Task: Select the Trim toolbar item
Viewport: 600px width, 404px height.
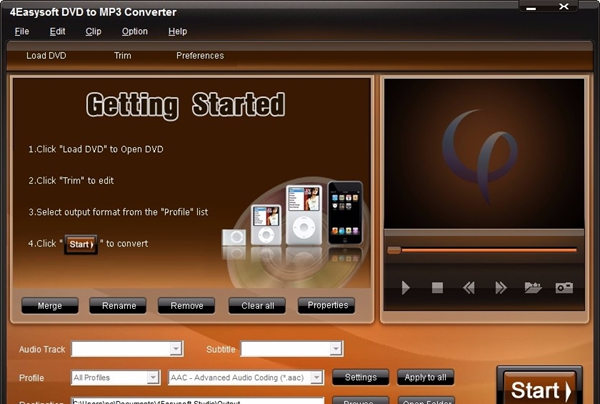Action: coord(122,56)
